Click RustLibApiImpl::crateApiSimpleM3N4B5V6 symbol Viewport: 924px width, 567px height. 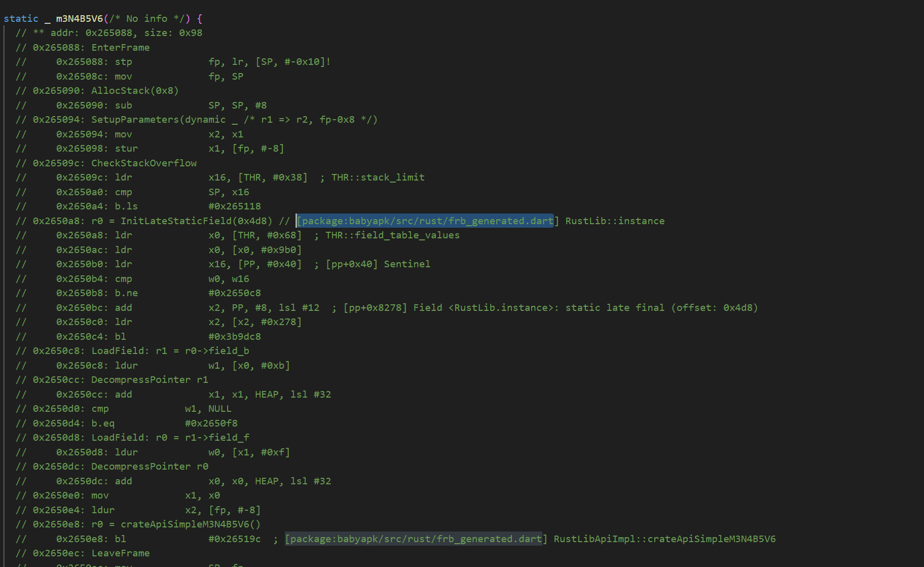(664, 539)
